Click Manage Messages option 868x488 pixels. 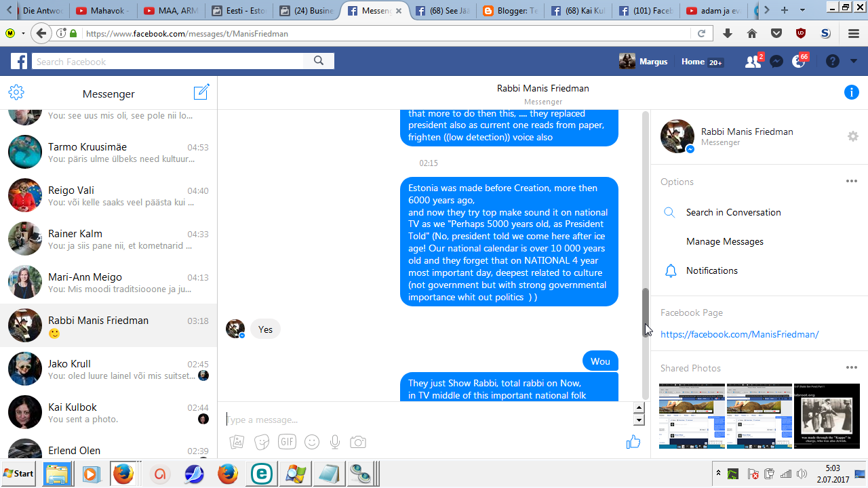(725, 241)
